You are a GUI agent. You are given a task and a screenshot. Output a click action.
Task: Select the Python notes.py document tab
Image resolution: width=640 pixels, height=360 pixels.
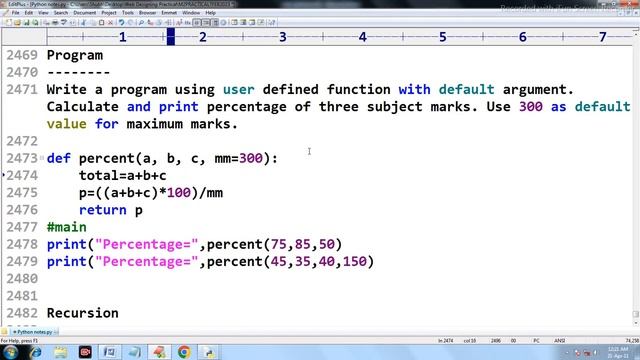(34, 332)
